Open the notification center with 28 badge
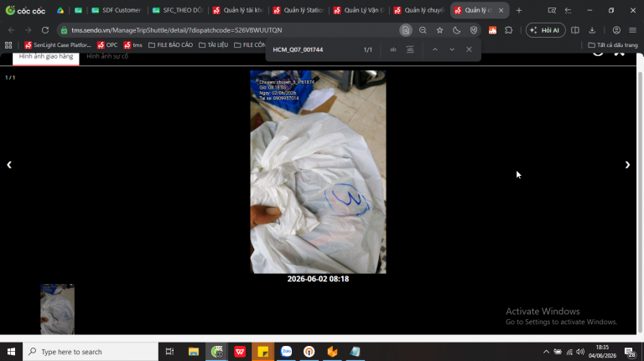 pos(630,352)
